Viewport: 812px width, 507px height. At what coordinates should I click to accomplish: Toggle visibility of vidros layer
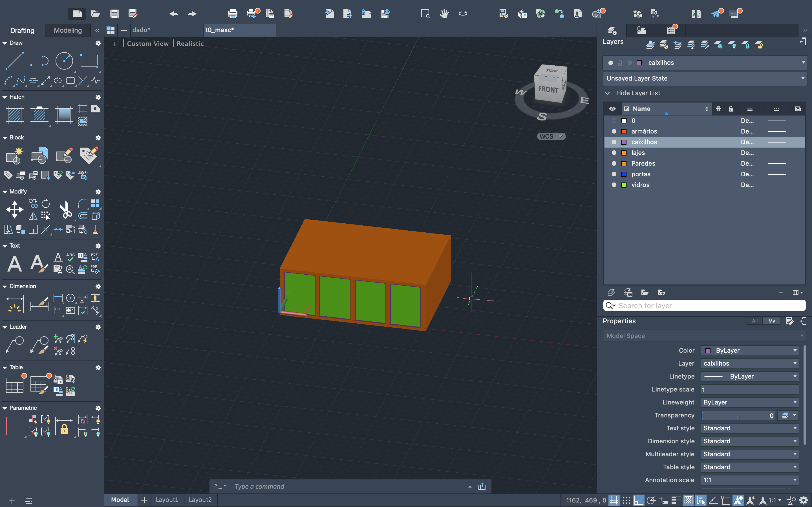pos(614,185)
